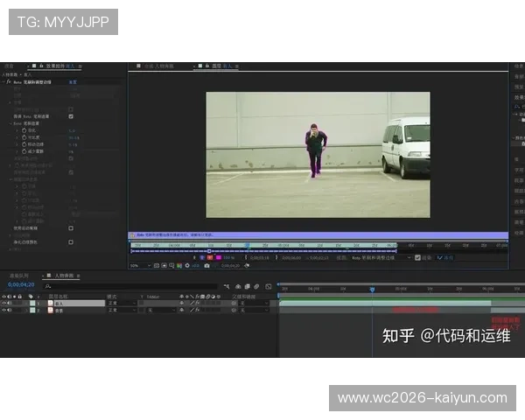Click the fx icon of Roto 笔刷和调整边缘 effect

[9, 81]
